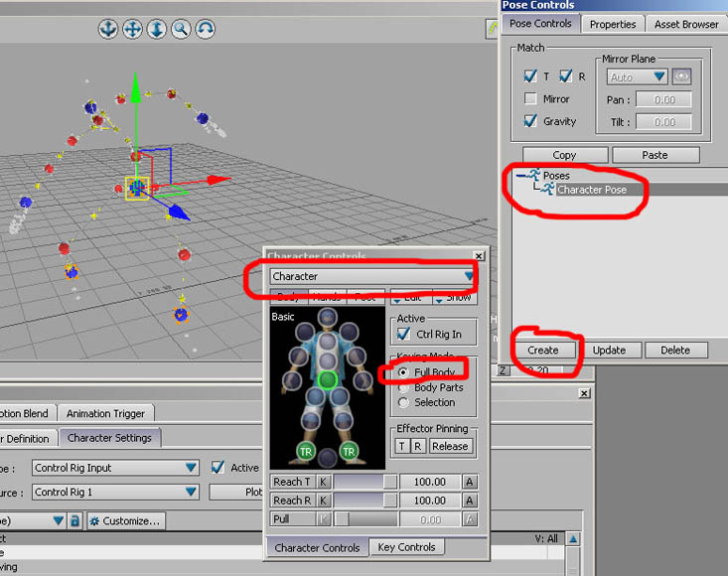Open the Character Settings tab
The image size is (728, 576).
(109, 438)
